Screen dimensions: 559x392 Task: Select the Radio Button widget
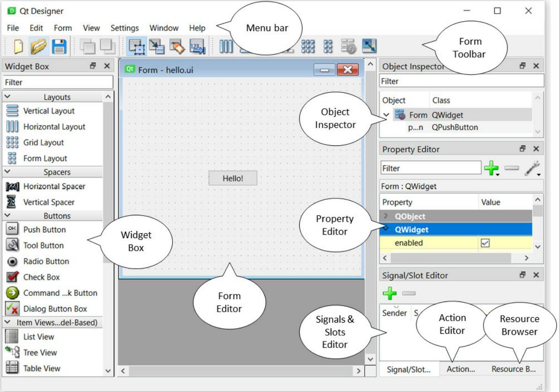[x=46, y=261]
